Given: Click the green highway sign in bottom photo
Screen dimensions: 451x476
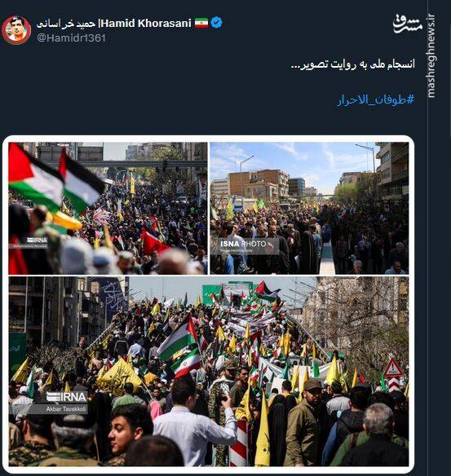Looking at the screenshot, I should (x=211, y=294).
